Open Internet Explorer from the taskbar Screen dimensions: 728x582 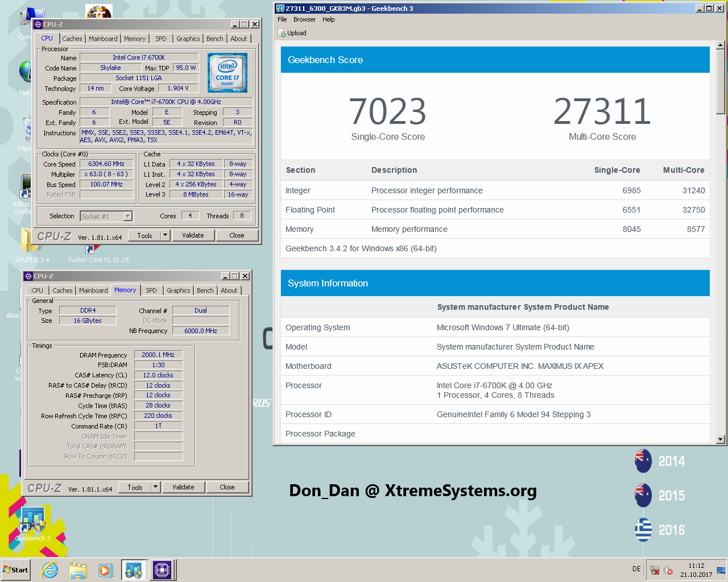tap(50, 569)
